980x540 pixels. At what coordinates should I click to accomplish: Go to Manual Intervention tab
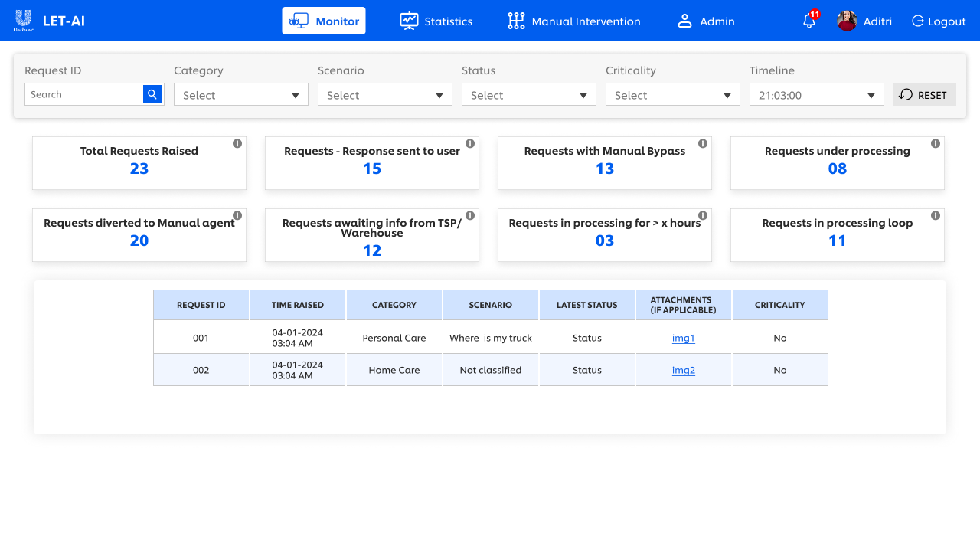click(x=574, y=21)
